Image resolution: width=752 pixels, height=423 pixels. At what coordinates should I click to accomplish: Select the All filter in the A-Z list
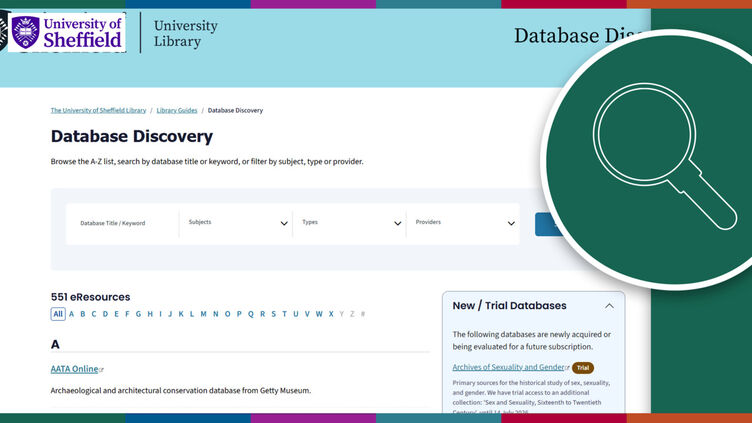[x=58, y=314]
